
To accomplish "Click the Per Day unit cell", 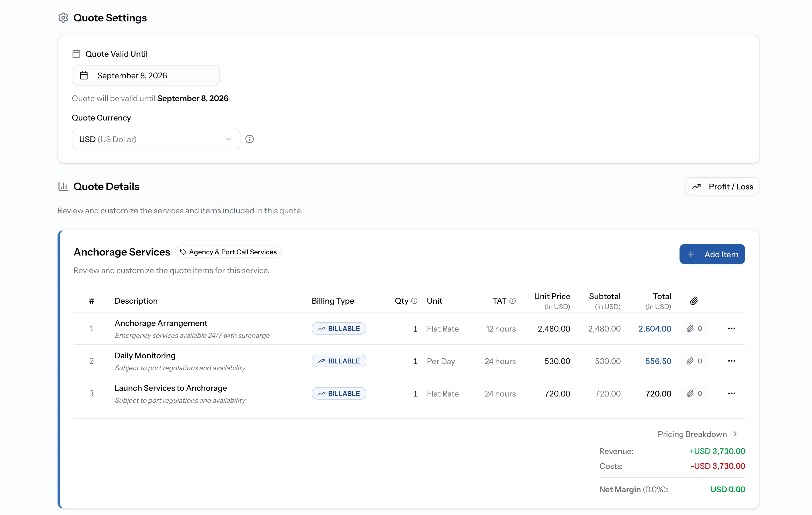I will point(441,361).
